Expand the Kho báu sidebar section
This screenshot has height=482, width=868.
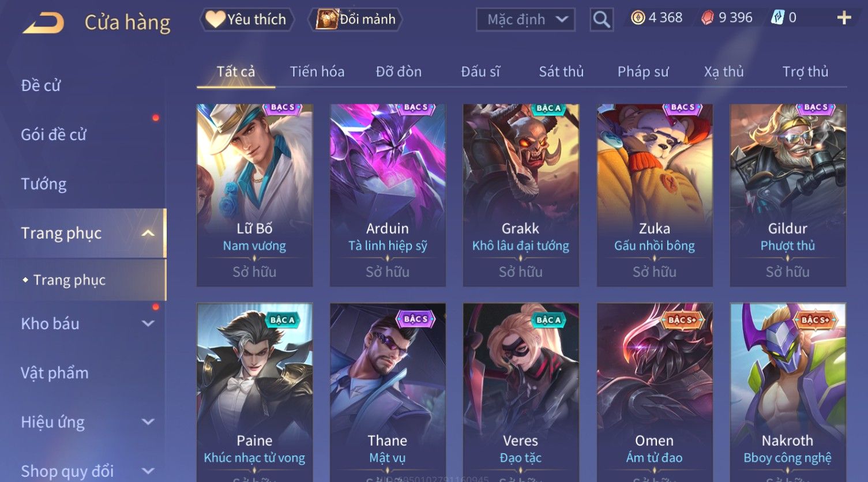pyautogui.click(x=148, y=323)
